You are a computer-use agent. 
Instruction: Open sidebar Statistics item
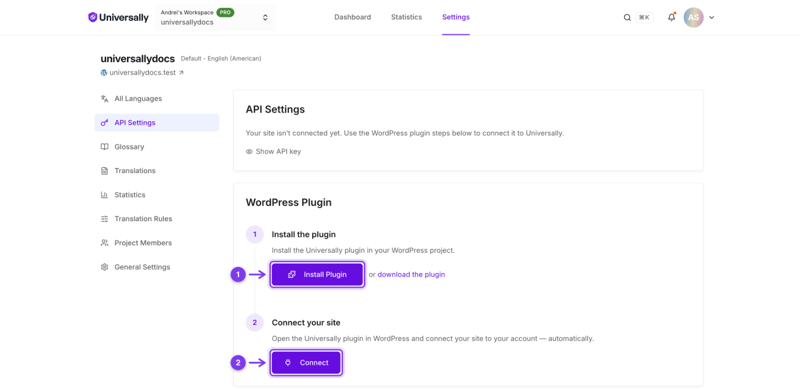pos(157,194)
